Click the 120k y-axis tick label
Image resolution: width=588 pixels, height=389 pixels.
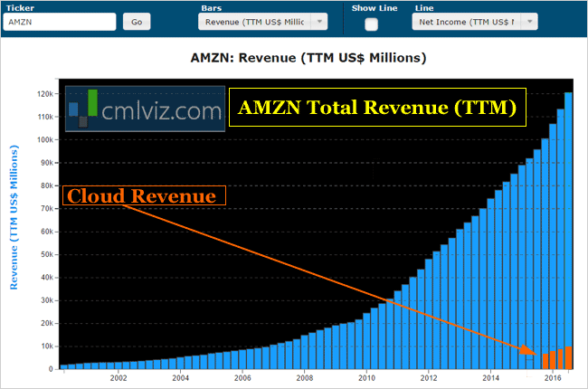click(x=45, y=94)
